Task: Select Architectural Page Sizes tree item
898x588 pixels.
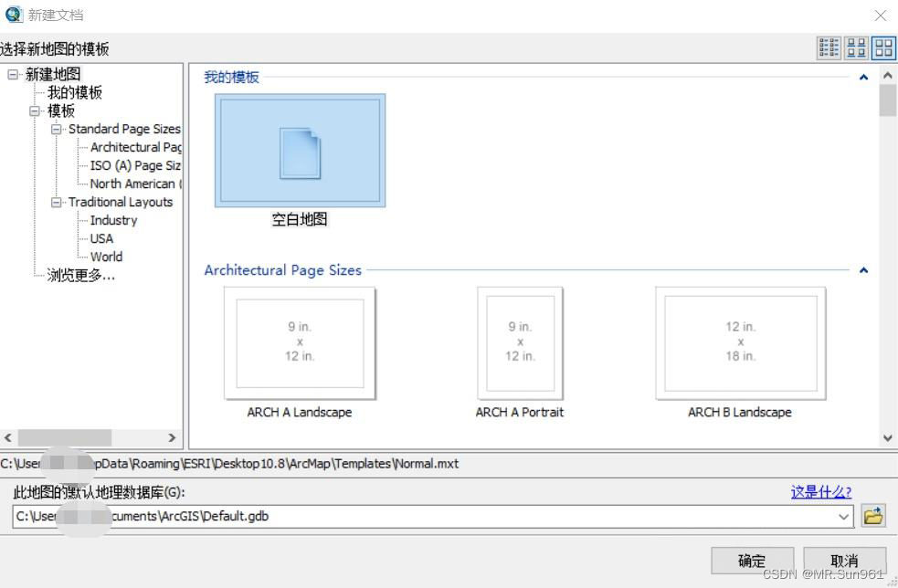Action: 136,147
